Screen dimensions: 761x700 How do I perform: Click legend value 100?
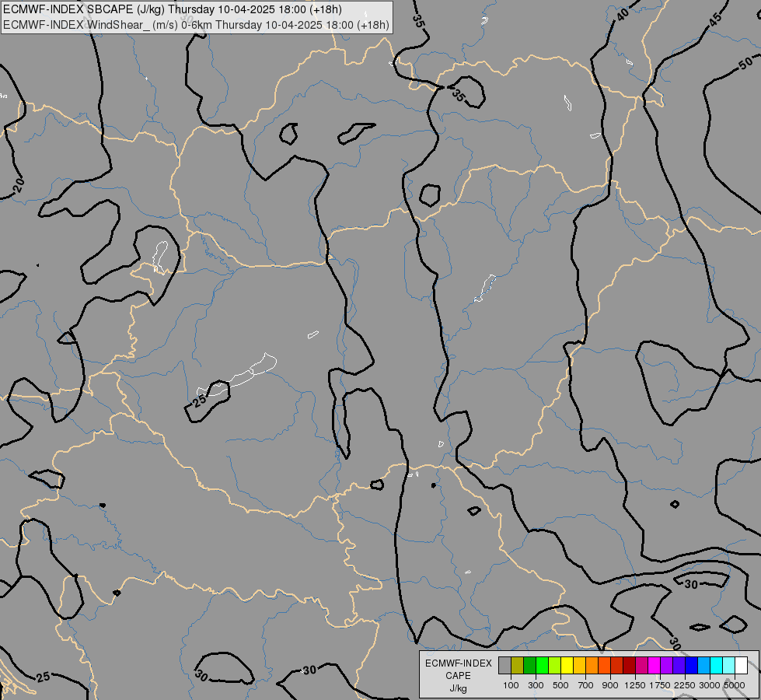click(511, 685)
